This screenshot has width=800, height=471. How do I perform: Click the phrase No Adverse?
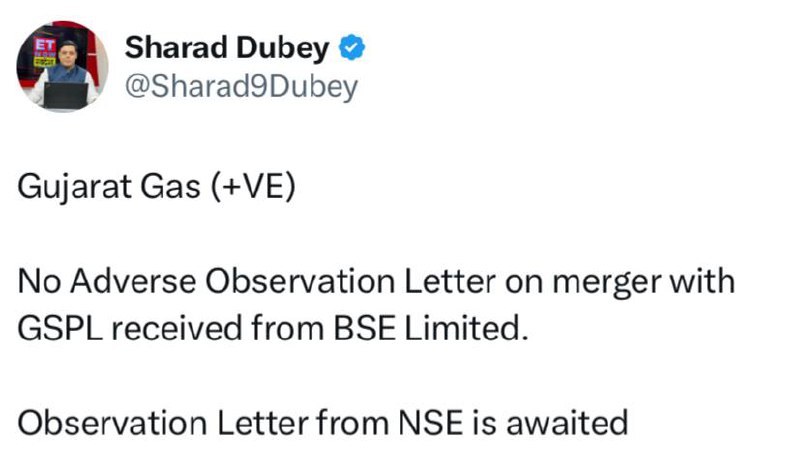107,281
